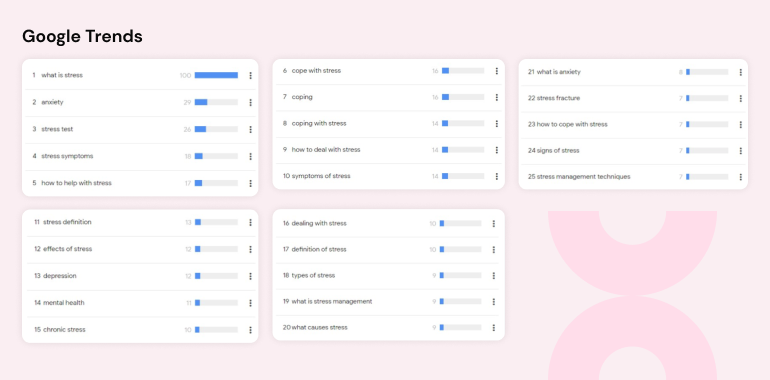Open the three-dot menu for 'what causes stress'
The image size is (770, 380).
pos(494,327)
